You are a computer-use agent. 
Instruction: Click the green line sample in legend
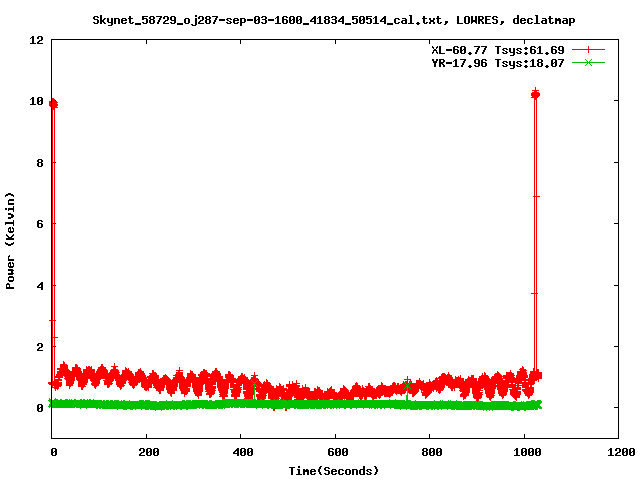pos(588,62)
